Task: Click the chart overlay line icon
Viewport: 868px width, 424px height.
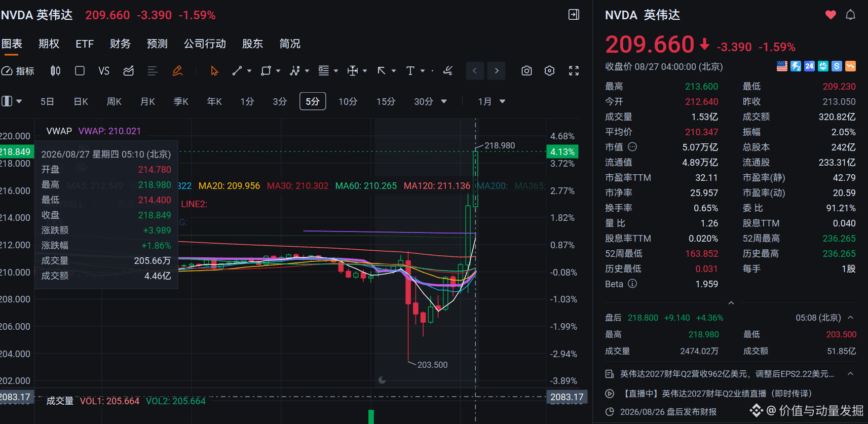Action: pos(128,71)
